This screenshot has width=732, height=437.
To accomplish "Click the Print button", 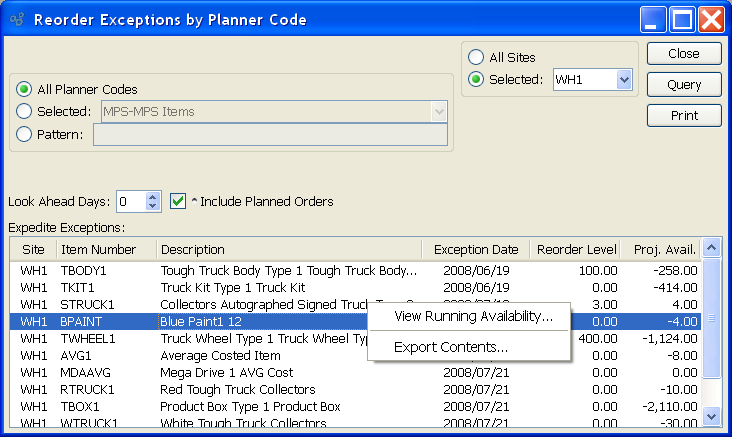I will [x=684, y=116].
